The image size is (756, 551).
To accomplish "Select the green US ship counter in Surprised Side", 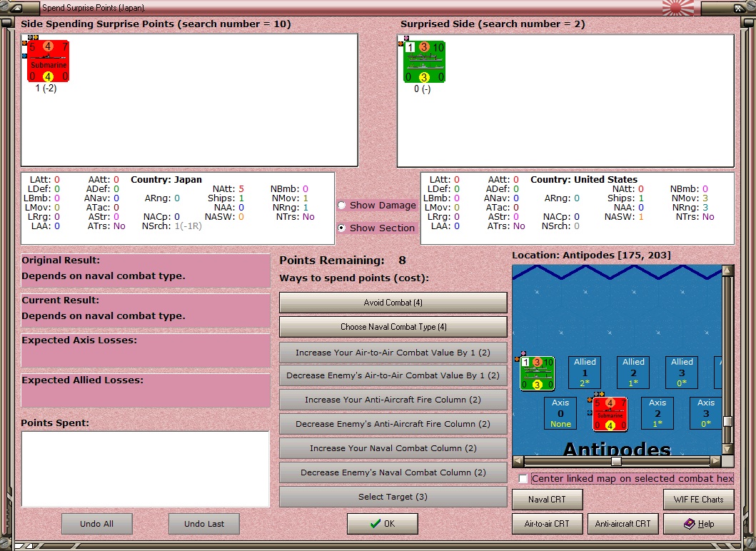I will [x=424, y=61].
